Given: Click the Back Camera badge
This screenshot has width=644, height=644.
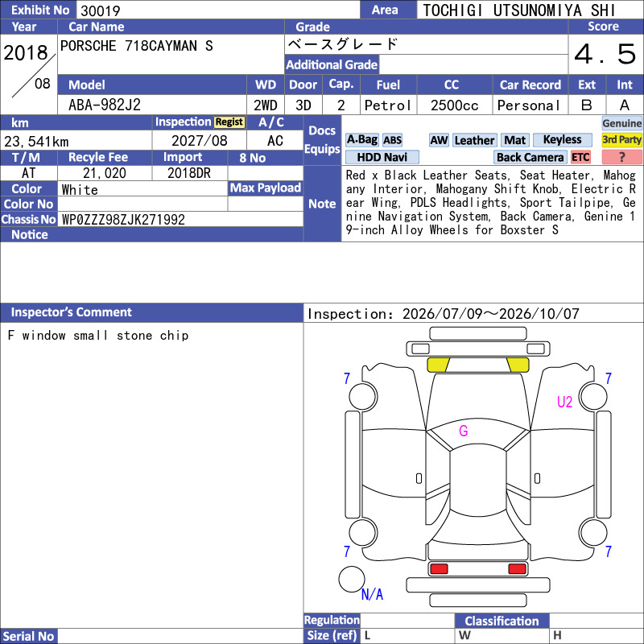Looking at the screenshot, I should tap(530, 157).
